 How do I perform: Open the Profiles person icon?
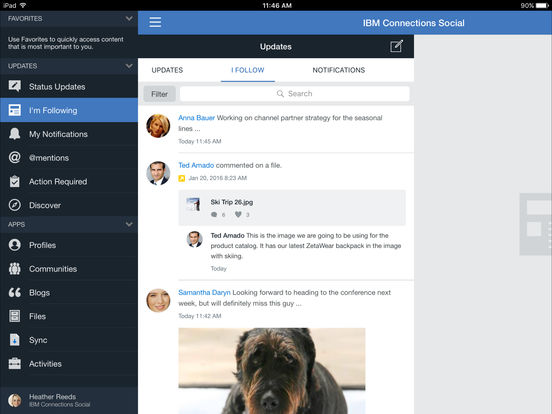click(x=15, y=245)
